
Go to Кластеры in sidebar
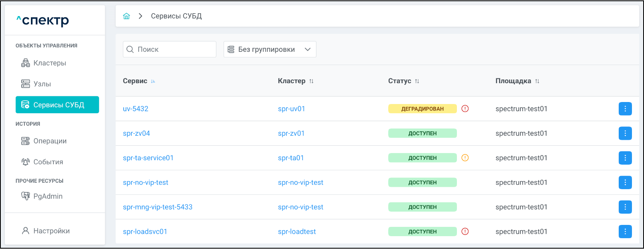pyautogui.click(x=49, y=63)
